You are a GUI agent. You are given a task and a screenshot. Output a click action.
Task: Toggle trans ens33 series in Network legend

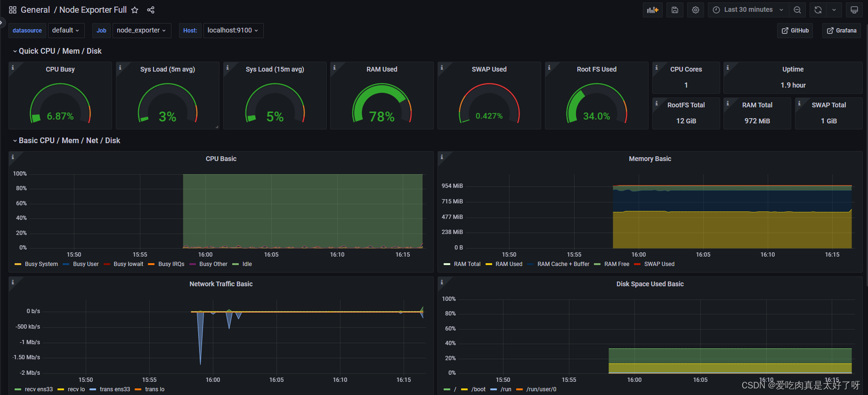point(115,389)
